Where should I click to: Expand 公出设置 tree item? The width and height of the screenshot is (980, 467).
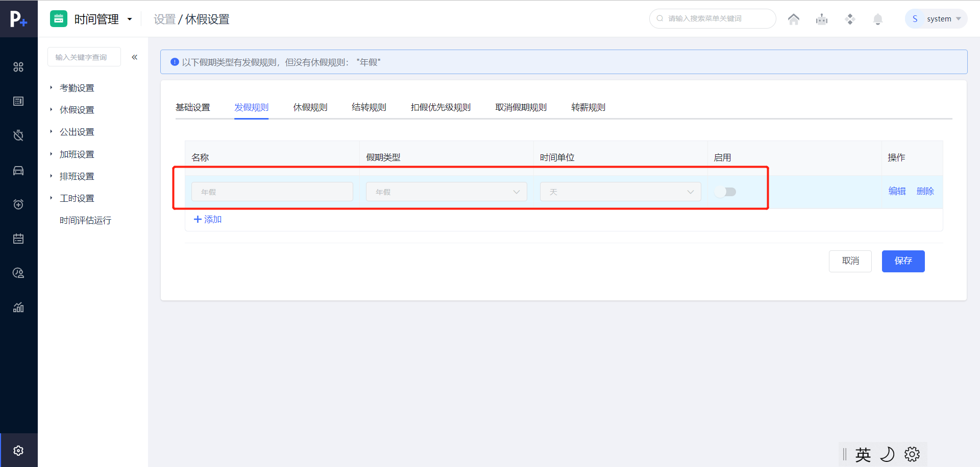[x=77, y=132]
